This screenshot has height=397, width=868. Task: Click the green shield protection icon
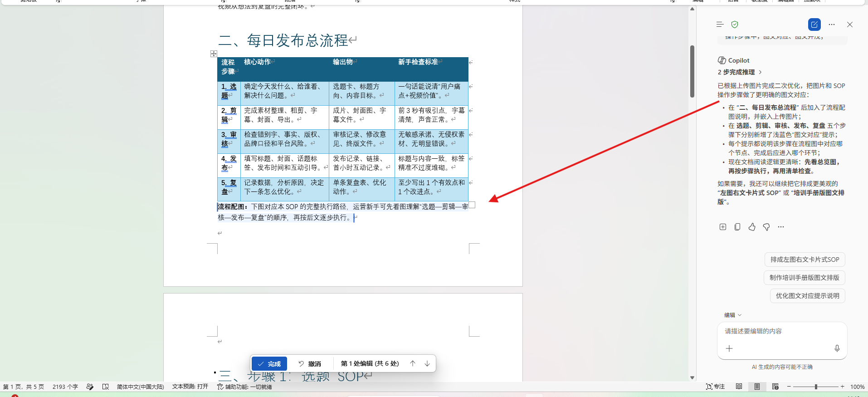(735, 25)
